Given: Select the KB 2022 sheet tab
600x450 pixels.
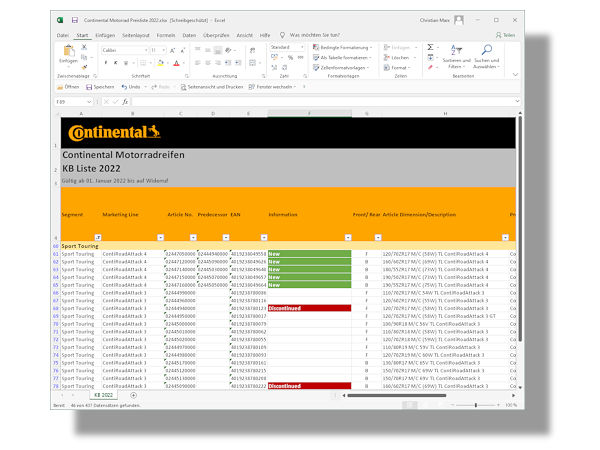Looking at the screenshot, I should (x=103, y=395).
